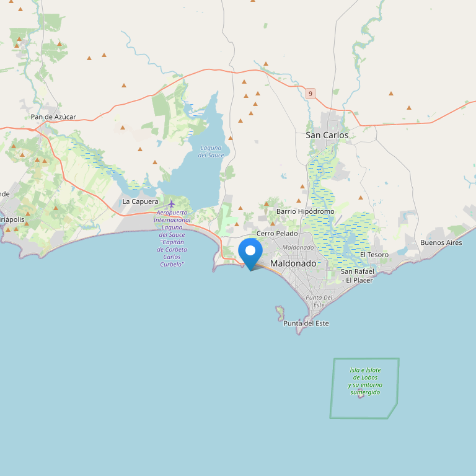Screen dimensions: 476x476
Task: Click the La Capuera label
Action: pyautogui.click(x=140, y=201)
